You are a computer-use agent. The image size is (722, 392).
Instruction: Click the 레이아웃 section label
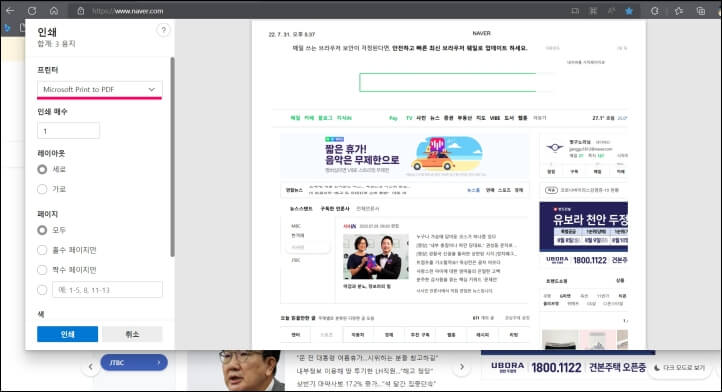tap(51, 153)
